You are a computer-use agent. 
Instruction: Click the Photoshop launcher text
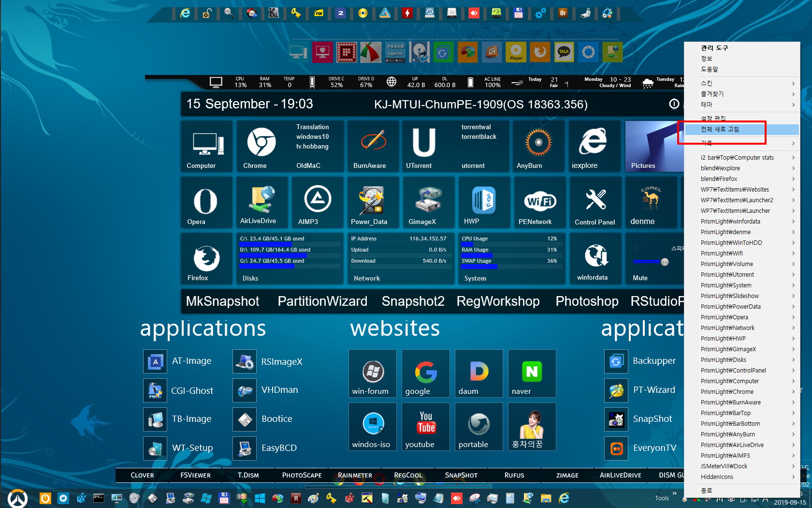tap(587, 301)
